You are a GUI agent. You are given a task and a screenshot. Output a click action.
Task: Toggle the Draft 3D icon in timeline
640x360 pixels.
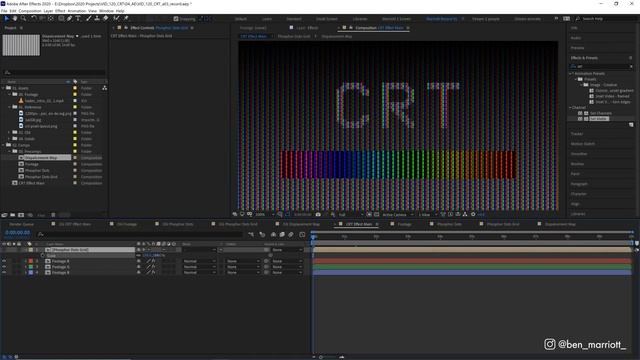pyautogui.click(x=262, y=234)
